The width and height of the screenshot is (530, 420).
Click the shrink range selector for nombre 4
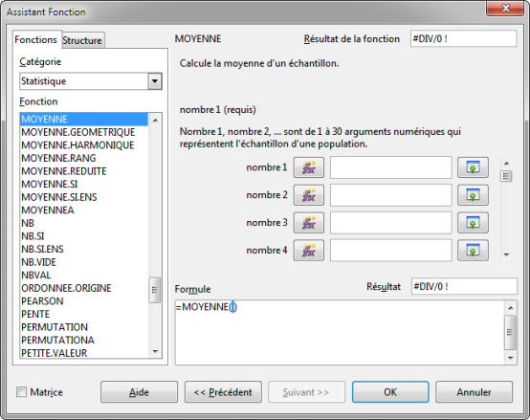473,251
